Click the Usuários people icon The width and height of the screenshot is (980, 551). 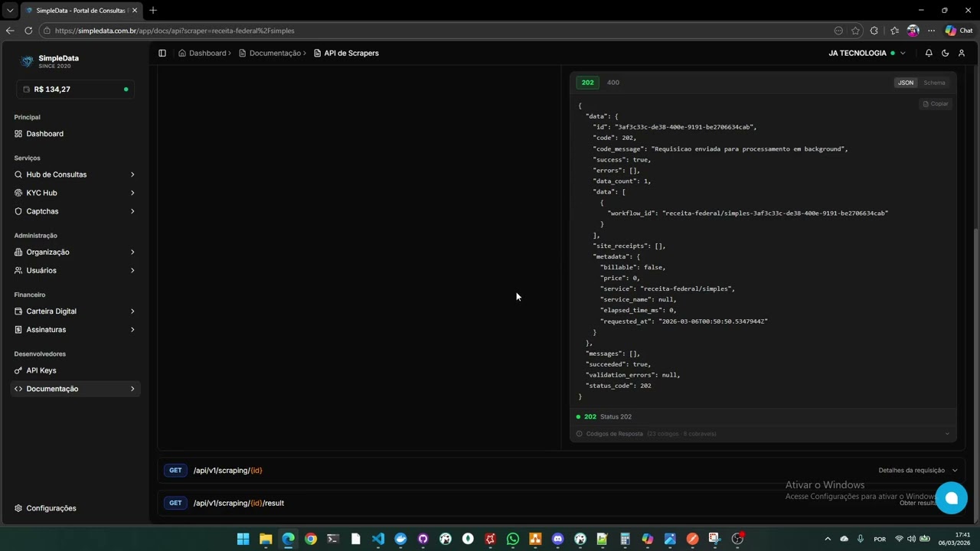[18, 270]
